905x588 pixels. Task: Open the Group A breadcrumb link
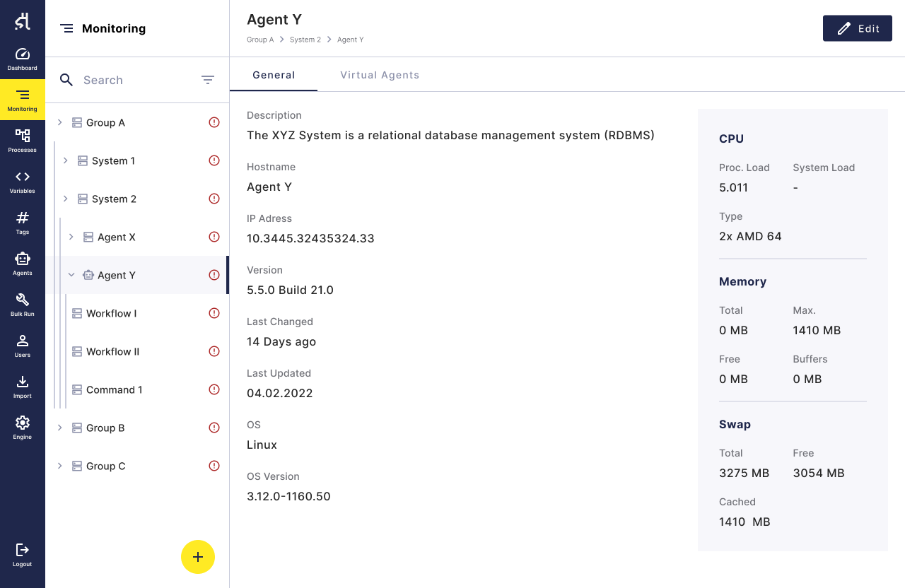pos(260,40)
